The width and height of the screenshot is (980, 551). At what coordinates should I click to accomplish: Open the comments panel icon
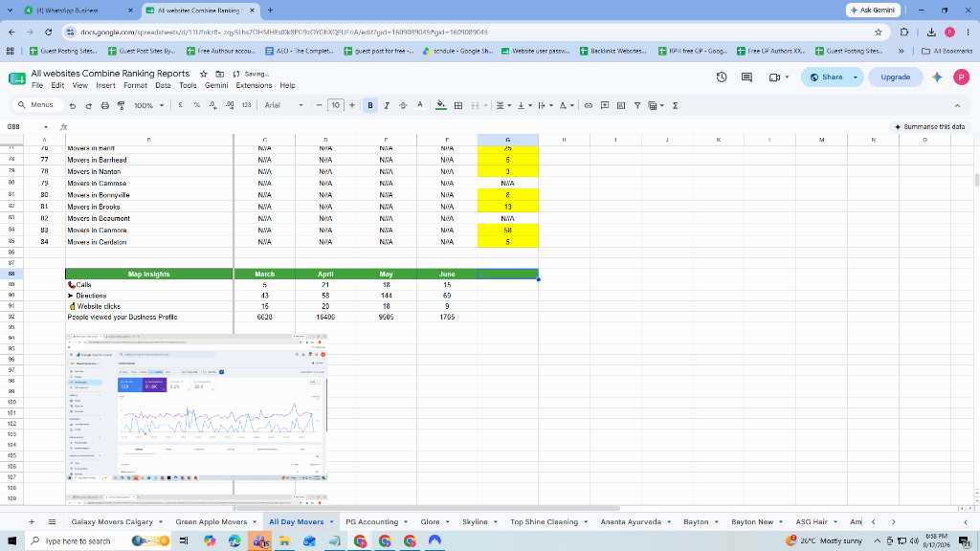746,77
